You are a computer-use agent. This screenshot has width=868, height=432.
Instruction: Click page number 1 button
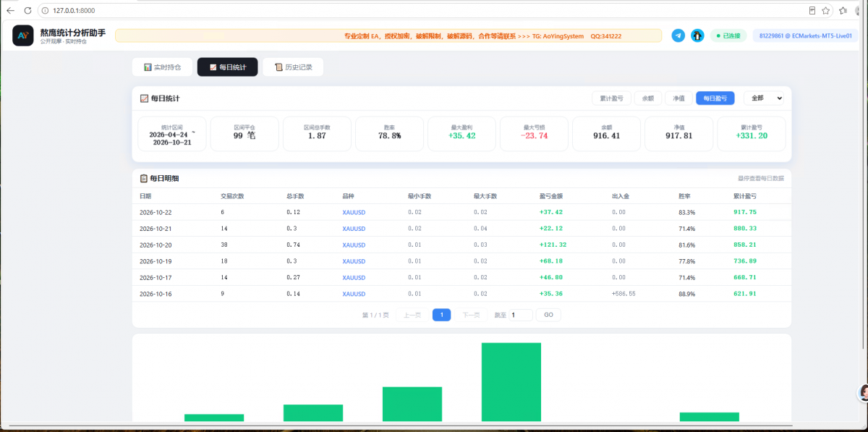(441, 315)
